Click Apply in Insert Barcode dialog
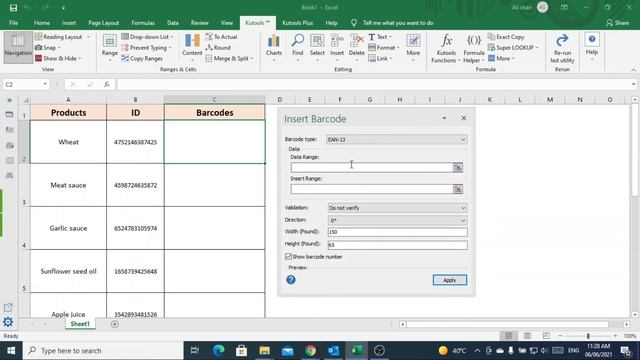 (x=449, y=280)
